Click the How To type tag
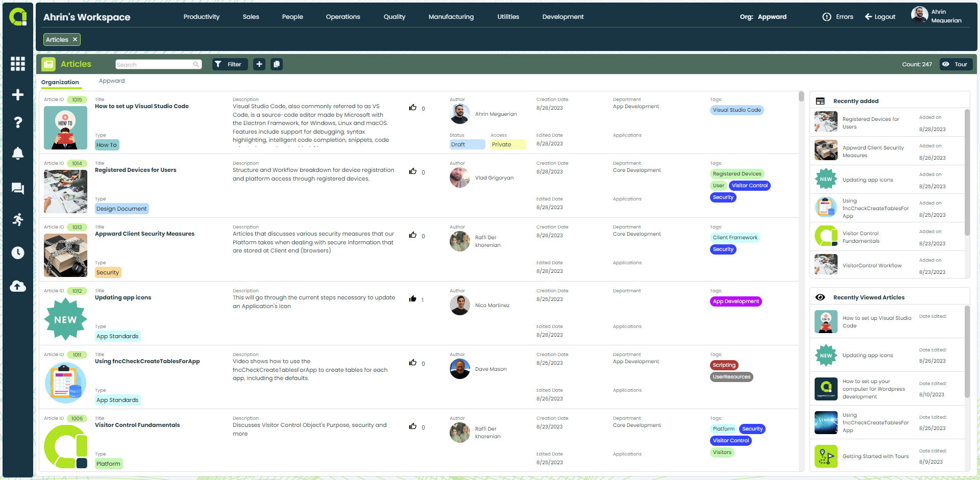Viewport: 980px width, 480px height. pos(107,145)
